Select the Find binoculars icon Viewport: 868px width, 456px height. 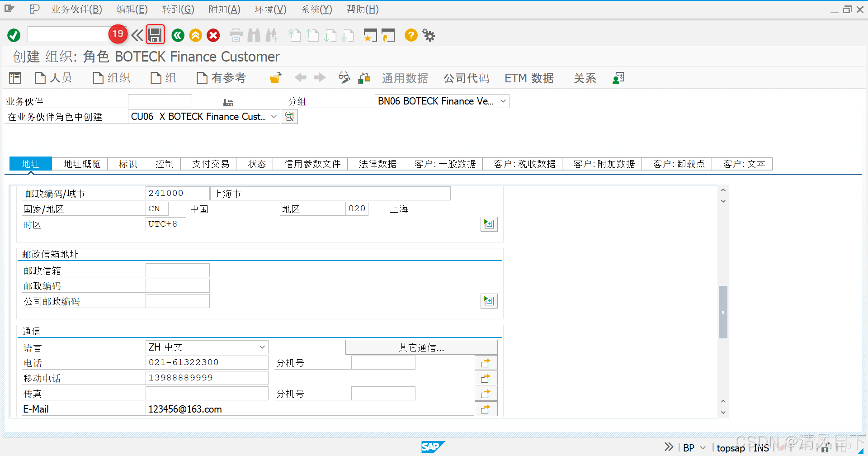pyautogui.click(x=254, y=35)
